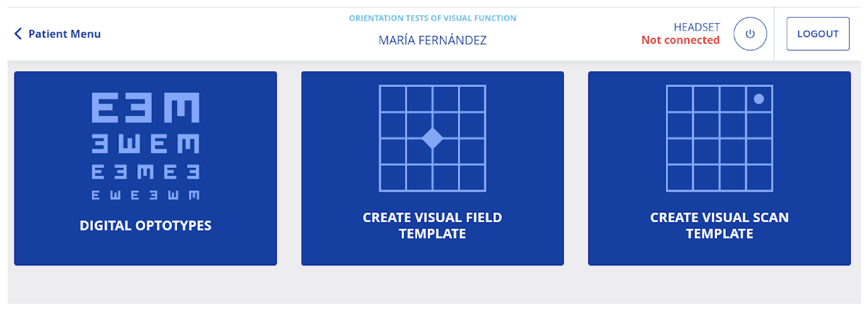This screenshot has height=311, width=868.
Task: Click the red Not connected status
Action: tap(680, 40)
